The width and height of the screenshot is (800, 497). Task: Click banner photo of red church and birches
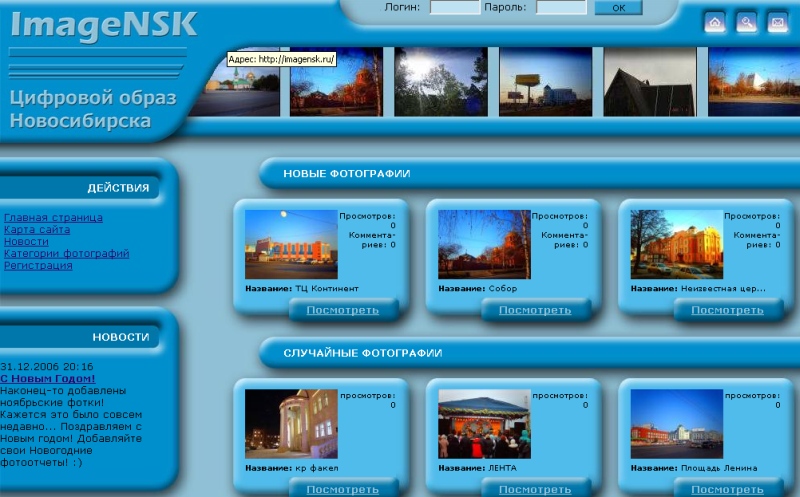point(336,82)
